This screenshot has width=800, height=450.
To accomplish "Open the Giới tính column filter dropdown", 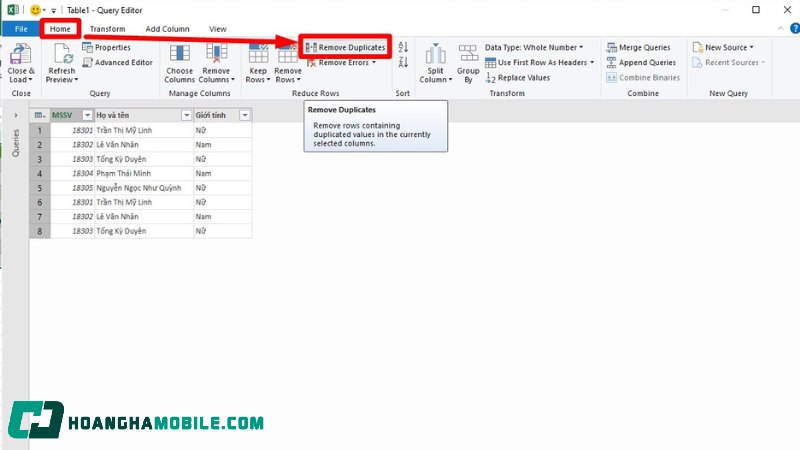I will (245, 115).
